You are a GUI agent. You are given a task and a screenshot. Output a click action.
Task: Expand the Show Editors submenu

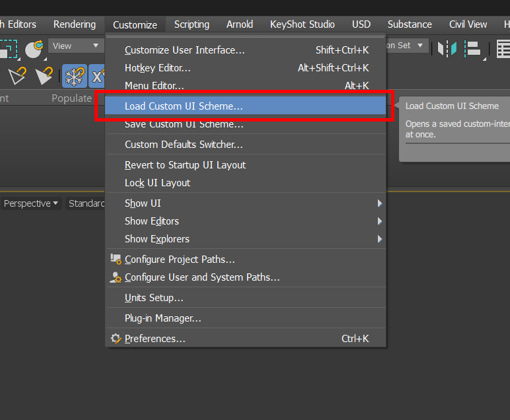point(246,221)
